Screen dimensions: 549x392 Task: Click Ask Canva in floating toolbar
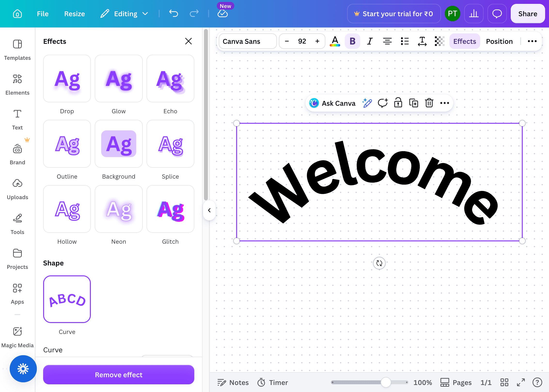(332, 103)
